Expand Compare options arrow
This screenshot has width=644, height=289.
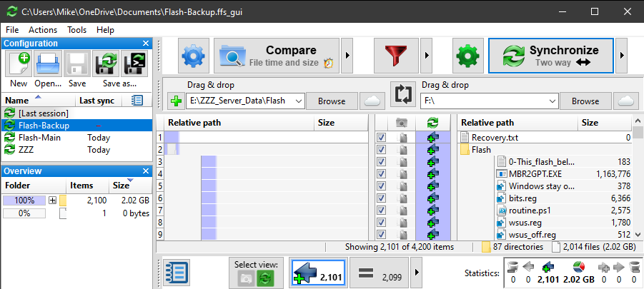[347, 56]
